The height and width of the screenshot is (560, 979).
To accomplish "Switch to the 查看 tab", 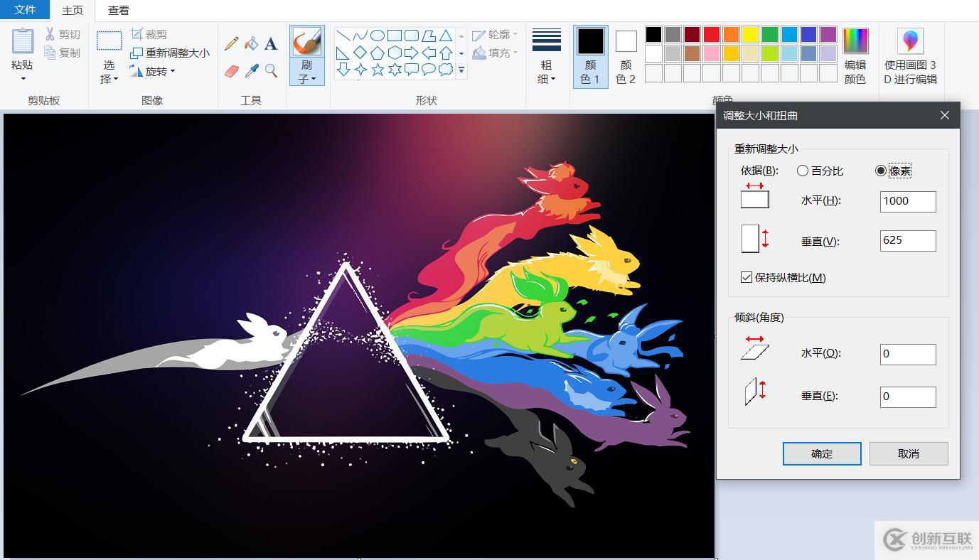I will point(119,11).
